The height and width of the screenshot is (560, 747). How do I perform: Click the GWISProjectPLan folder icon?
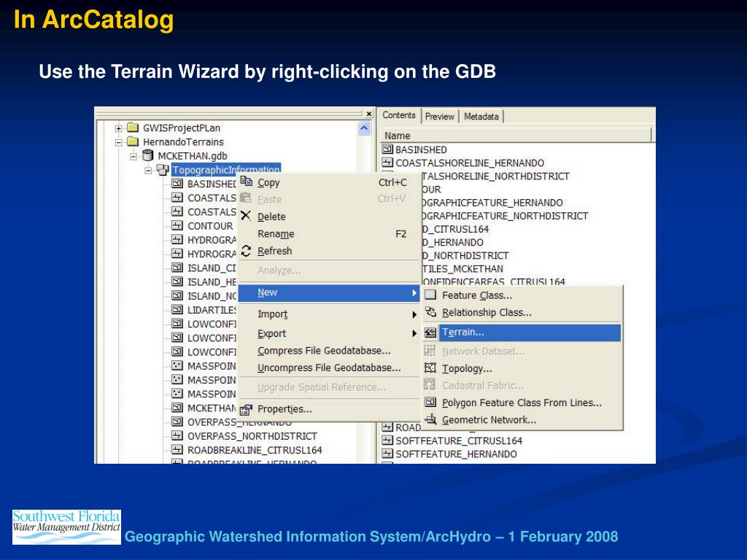pyautogui.click(x=133, y=128)
